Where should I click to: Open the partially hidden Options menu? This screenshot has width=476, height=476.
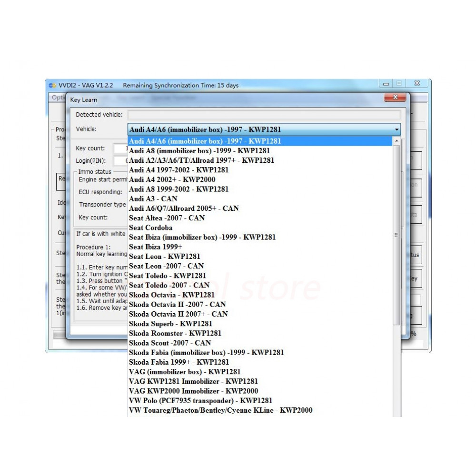[58, 98]
